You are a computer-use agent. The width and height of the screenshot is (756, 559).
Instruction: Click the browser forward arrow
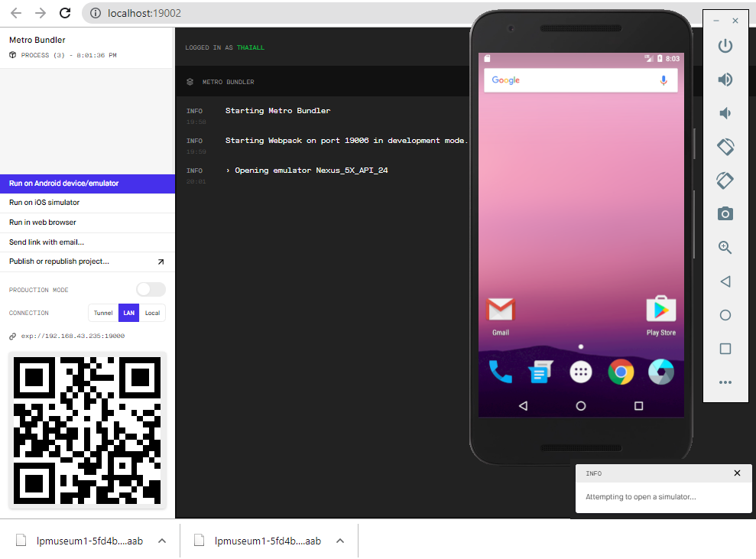point(41,13)
